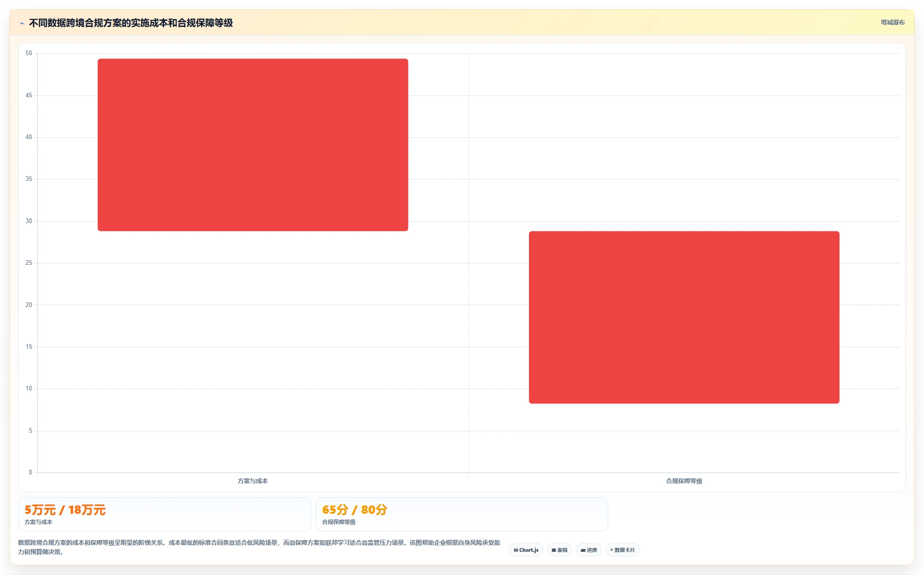The image size is (924, 575).
Task: Click the y-axis value 0
Action: pyautogui.click(x=31, y=473)
